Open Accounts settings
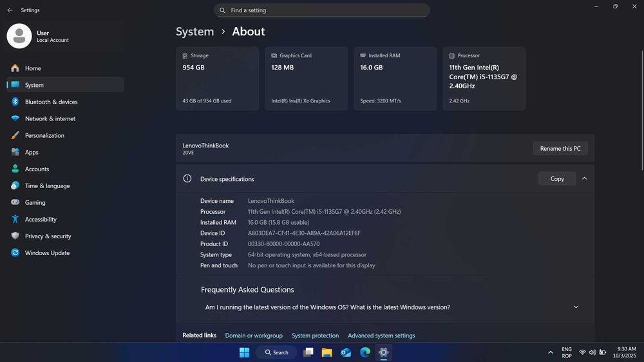Viewport: 644px width, 362px height. coord(65,169)
